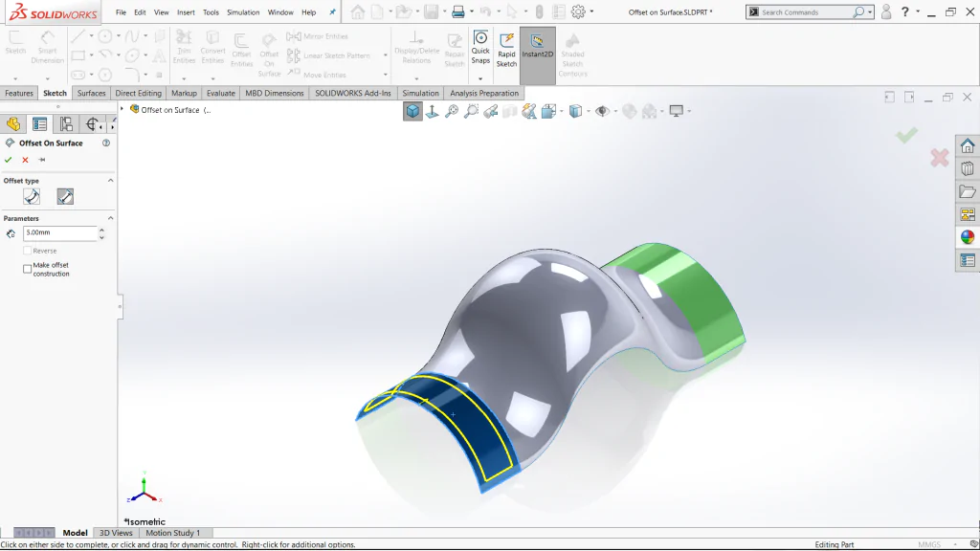980x551 pixels.
Task: Open DimXpertManager tab
Action: point(92,124)
